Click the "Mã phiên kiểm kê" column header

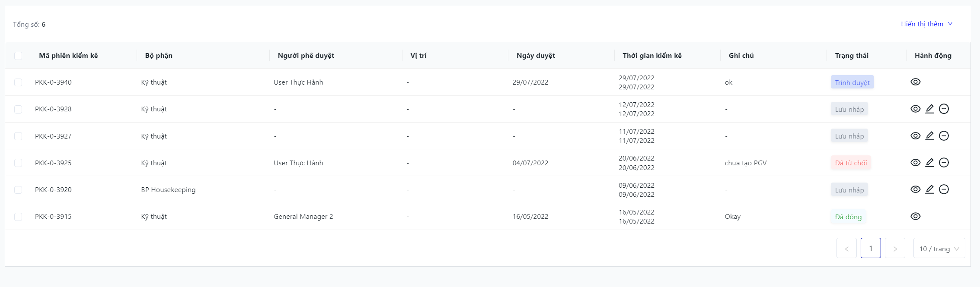point(68,56)
